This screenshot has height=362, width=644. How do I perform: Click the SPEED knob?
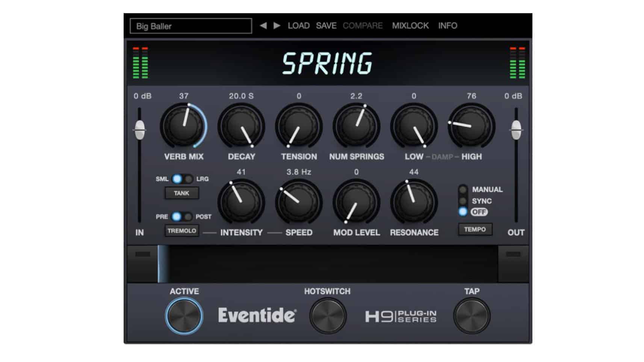[299, 202]
